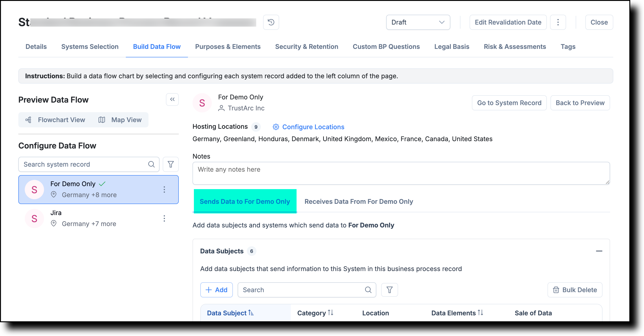644x336 pixels.
Task: Select the Build Data Flow tab
Action: [x=157, y=47]
